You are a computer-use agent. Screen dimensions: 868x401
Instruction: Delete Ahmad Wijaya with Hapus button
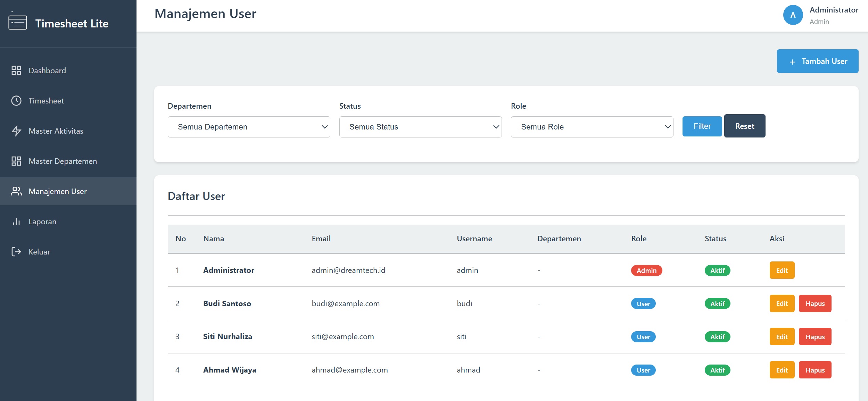[x=815, y=370]
